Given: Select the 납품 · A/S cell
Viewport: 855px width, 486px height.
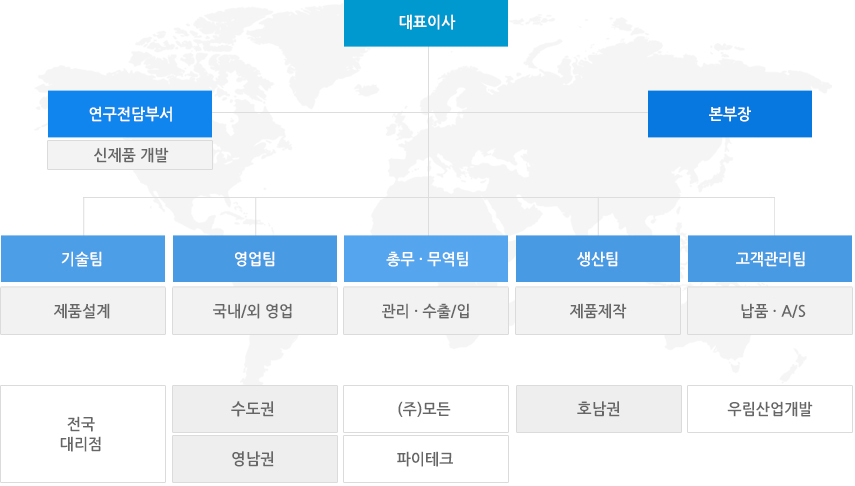Looking at the screenshot, I should (770, 311).
